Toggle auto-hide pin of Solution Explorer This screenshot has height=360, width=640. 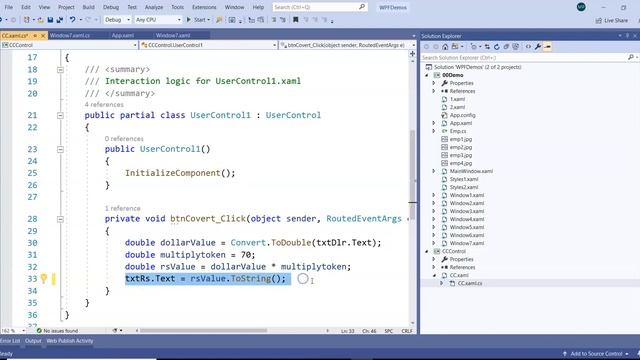627,36
